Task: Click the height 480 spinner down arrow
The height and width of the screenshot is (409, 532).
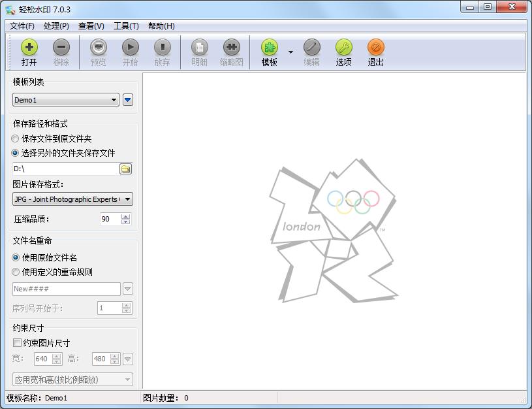Action: click(x=115, y=361)
